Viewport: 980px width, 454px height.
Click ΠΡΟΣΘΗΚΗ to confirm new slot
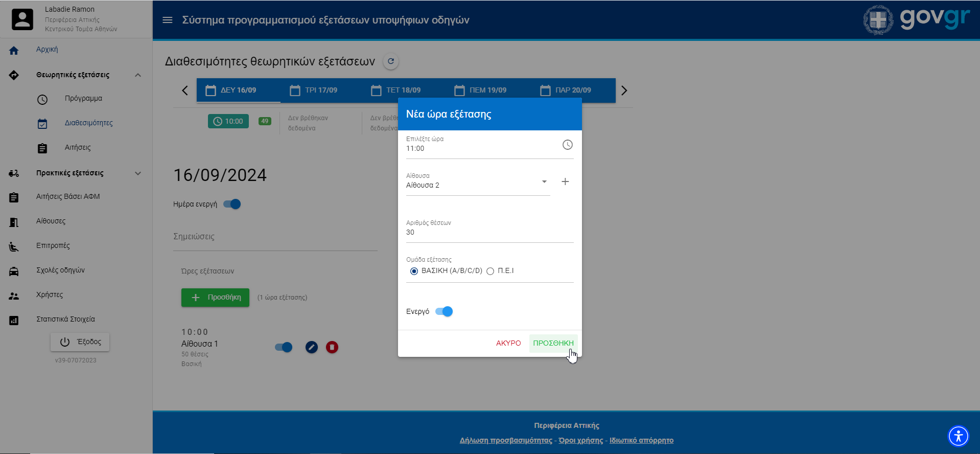[x=553, y=343]
